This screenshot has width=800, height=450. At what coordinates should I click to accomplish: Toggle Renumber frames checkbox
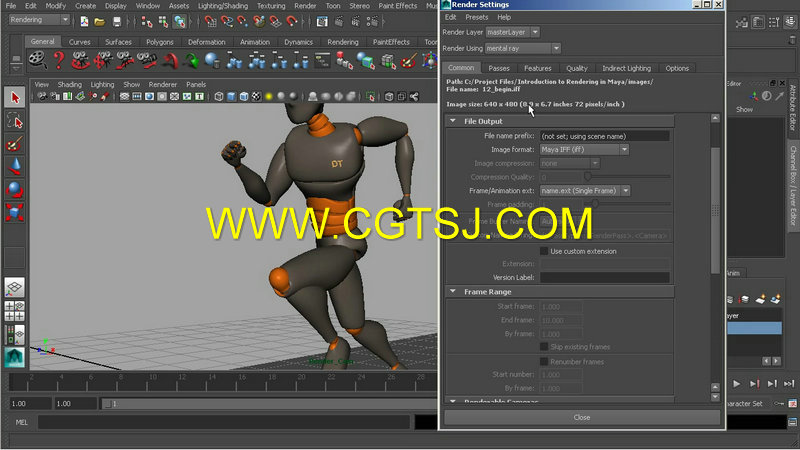(x=544, y=362)
